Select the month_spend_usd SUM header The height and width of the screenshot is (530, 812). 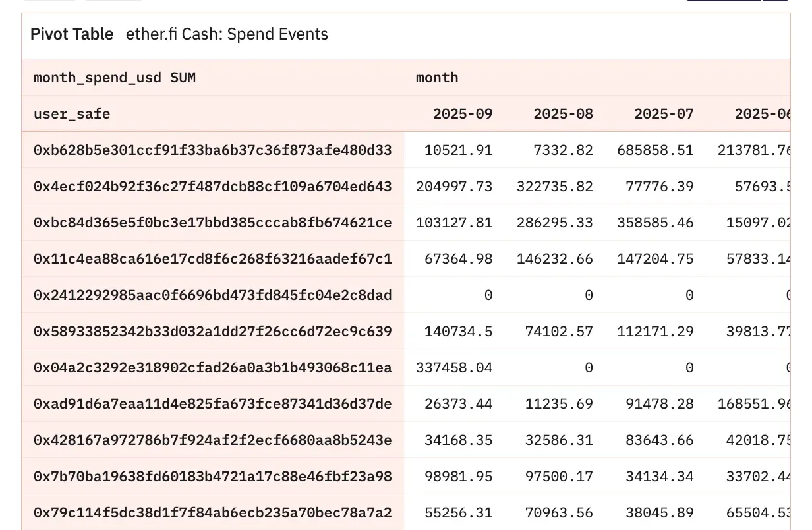(115, 78)
